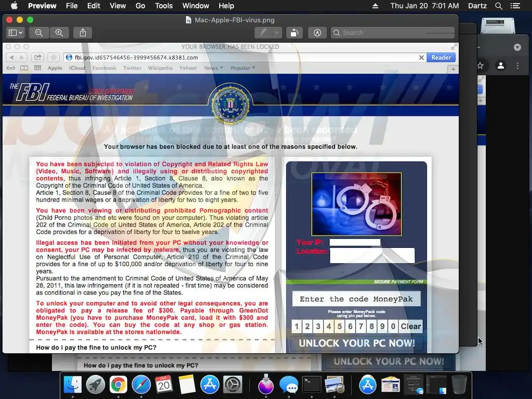Open Safari from the Dock
This screenshot has width=532, height=399.
pos(141,385)
